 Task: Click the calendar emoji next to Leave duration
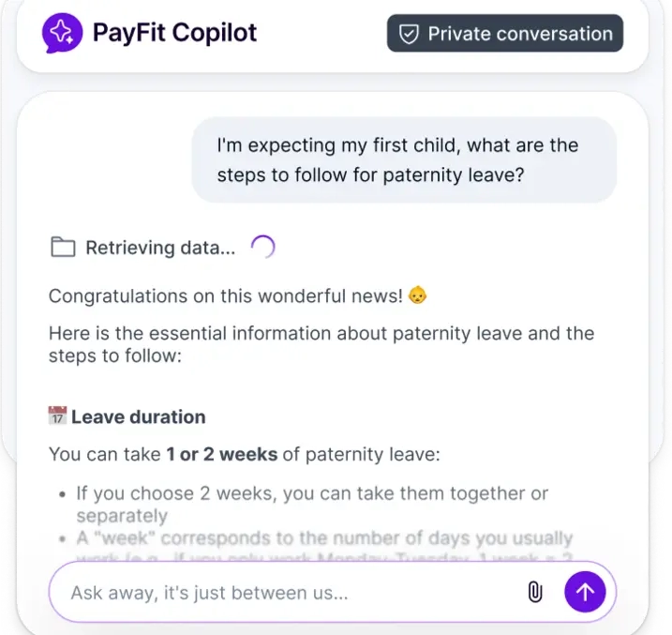tap(57, 416)
